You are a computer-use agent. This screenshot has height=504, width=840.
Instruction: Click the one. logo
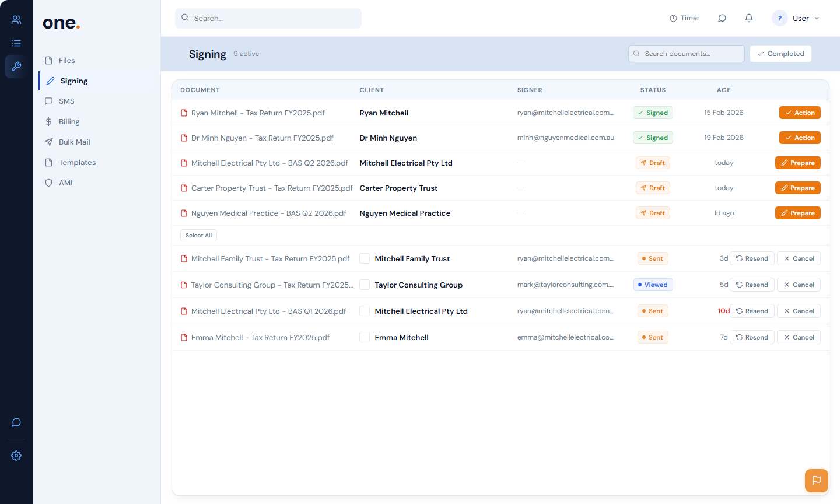(61, 23)
